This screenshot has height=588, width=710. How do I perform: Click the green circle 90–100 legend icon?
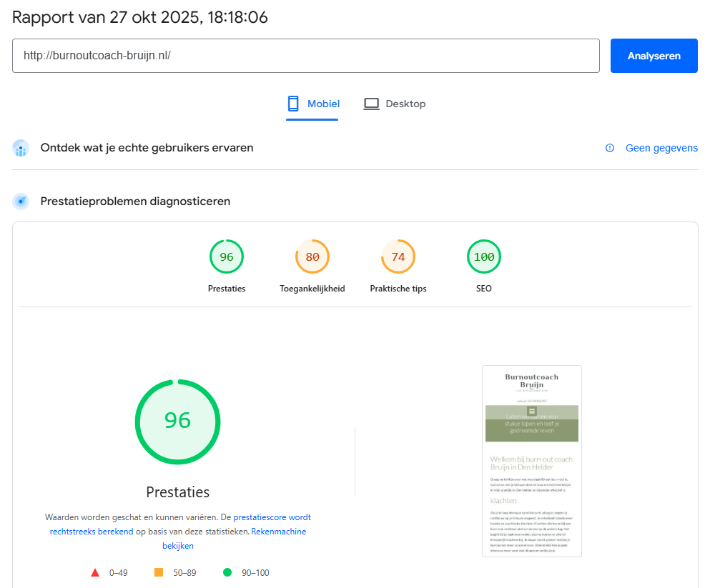pos(227,572)
